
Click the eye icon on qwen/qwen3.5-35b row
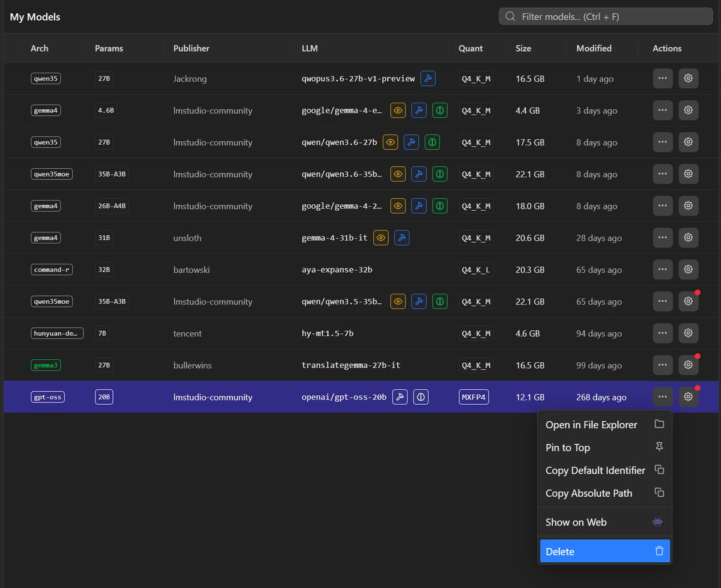click(398, 302)
